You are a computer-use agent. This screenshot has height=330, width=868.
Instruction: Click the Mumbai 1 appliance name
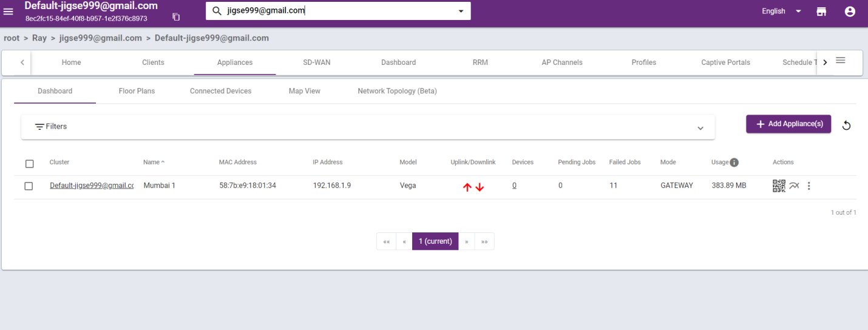[159, 186]
